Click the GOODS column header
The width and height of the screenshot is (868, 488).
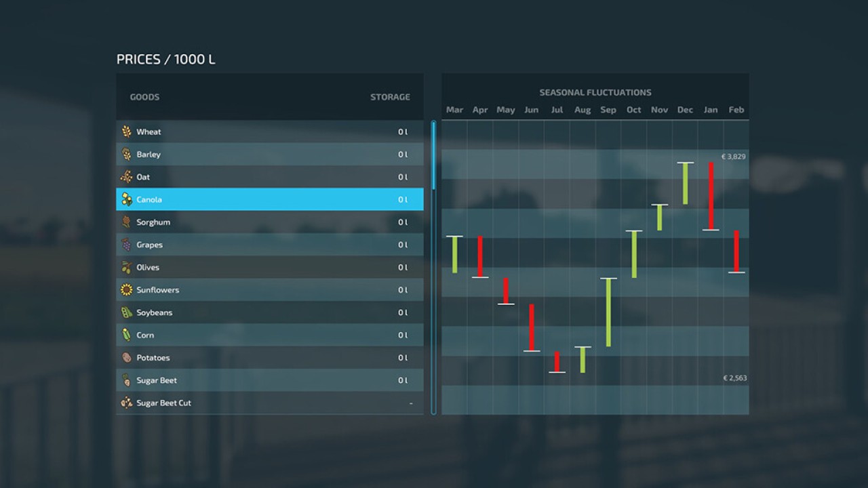click(144, 97)
